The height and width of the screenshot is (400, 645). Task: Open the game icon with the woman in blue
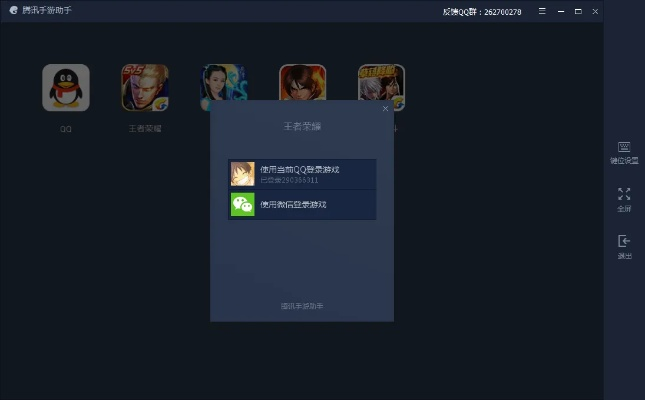coord(224,82)
